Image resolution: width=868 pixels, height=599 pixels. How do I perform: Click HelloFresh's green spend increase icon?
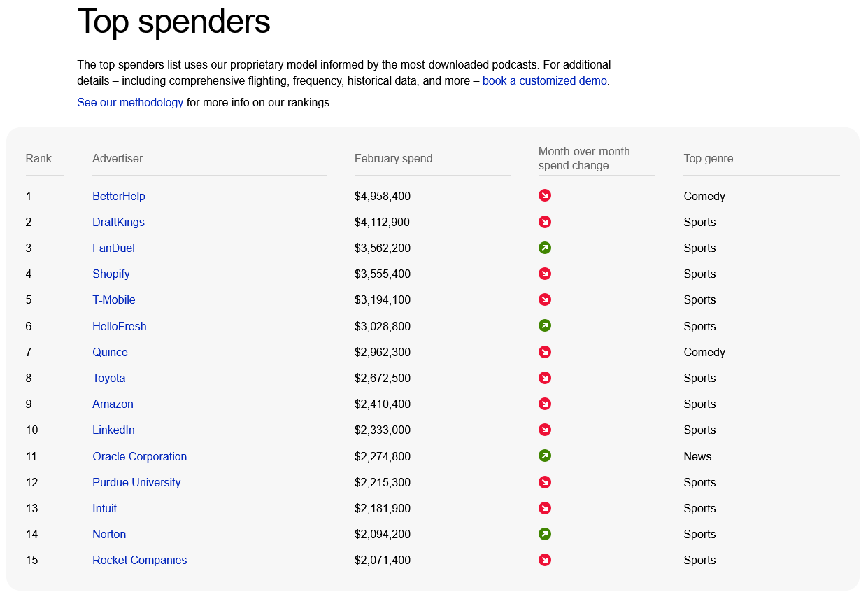(x=545, y=325)
